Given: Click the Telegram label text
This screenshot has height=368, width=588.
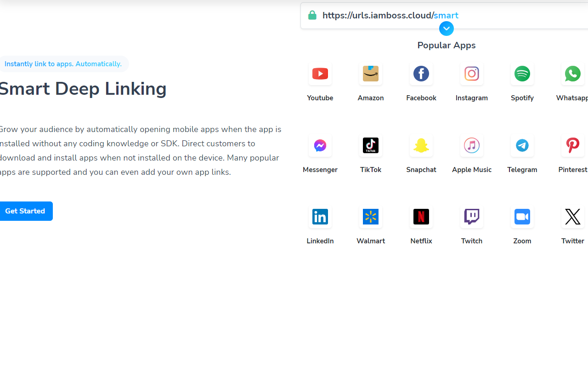Looking at the screenshot, I should coord(522,170).
